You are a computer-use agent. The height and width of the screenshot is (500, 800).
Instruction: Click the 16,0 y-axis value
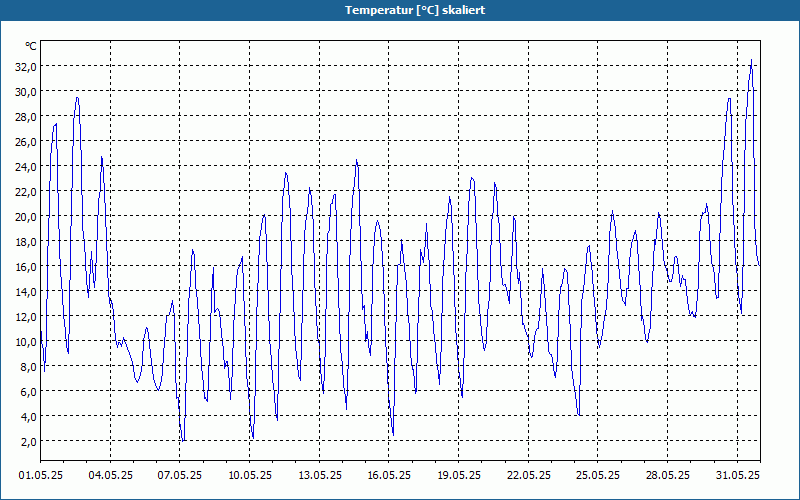26,266
